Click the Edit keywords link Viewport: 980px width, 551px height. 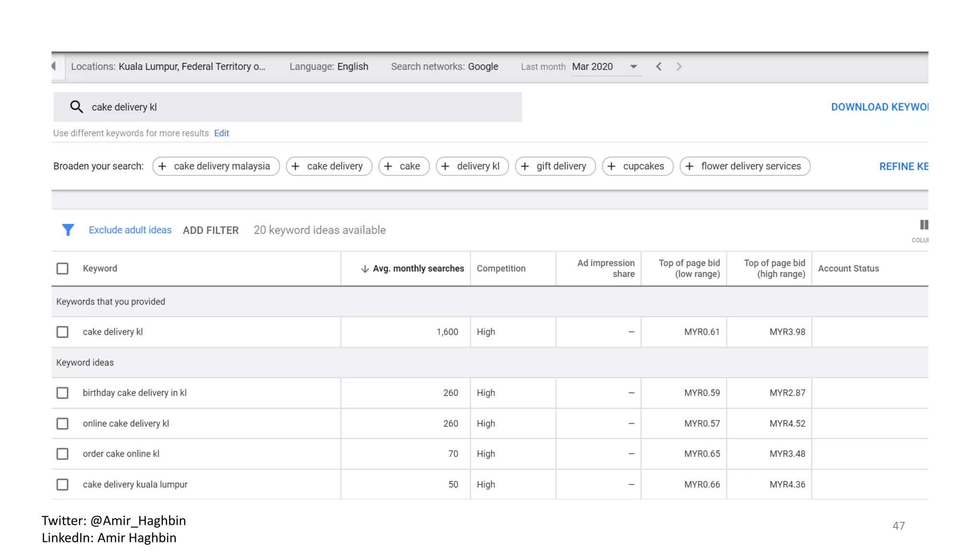coord(221,133)
